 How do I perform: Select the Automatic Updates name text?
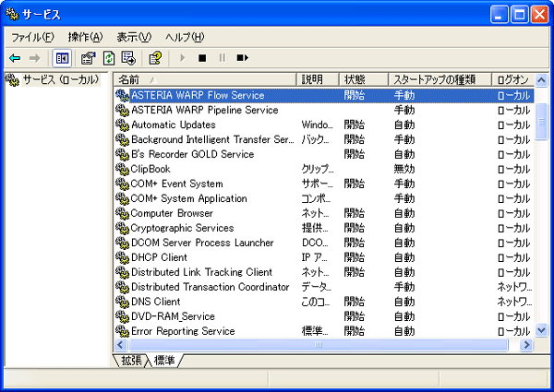(x=174, y=125)
